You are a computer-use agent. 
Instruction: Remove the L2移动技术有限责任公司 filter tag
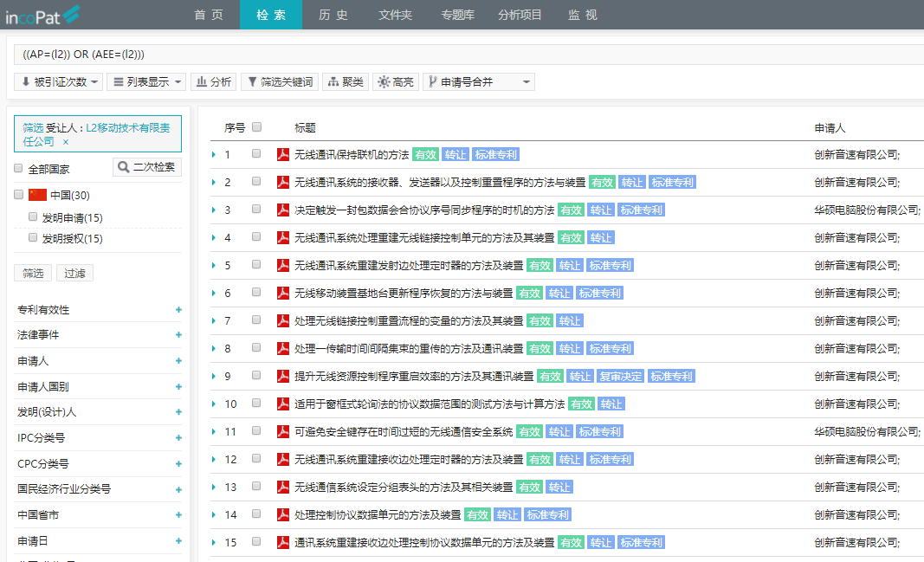pos(65,141)
